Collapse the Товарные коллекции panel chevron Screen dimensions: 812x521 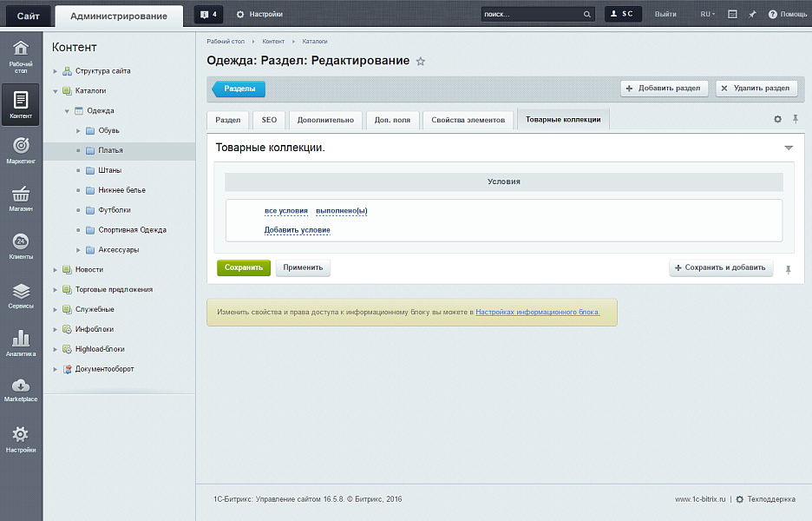789,148
